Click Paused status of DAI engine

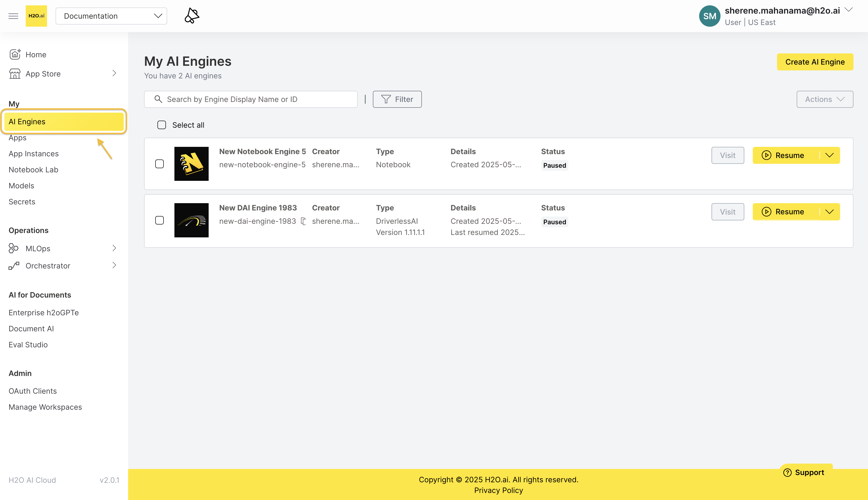555,222
